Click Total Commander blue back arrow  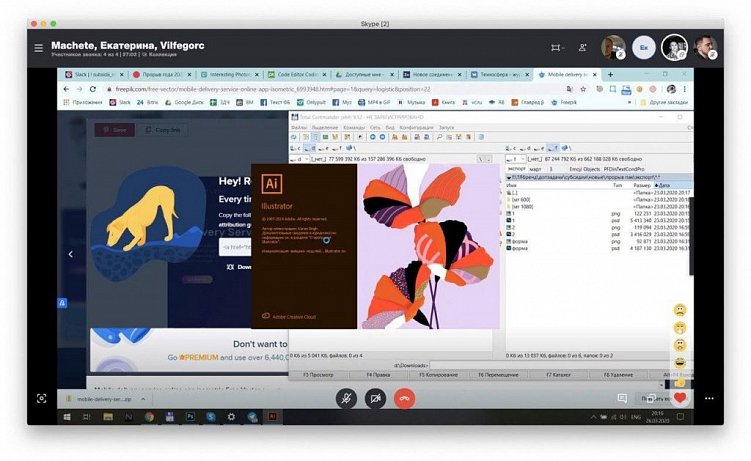point(372,137)
